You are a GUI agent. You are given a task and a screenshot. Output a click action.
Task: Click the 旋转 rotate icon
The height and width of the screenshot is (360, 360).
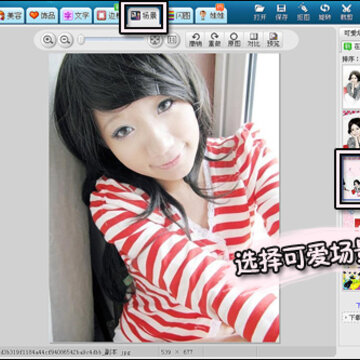(x=325, y=12)
